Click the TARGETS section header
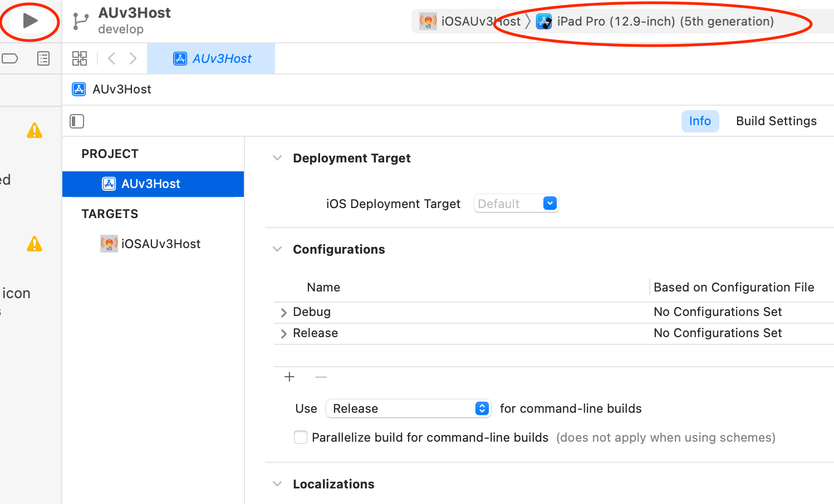 pos(110,214)
